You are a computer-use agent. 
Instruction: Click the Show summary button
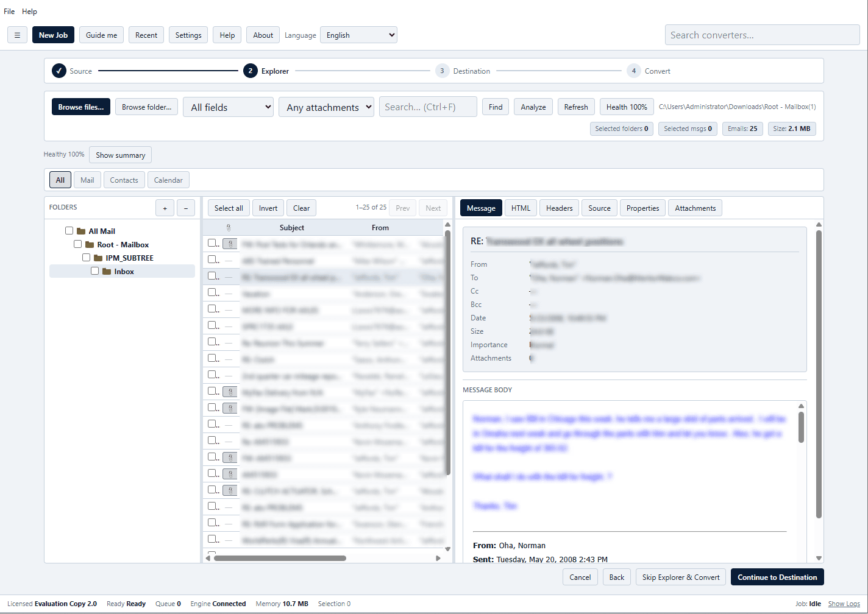[121, 155]
